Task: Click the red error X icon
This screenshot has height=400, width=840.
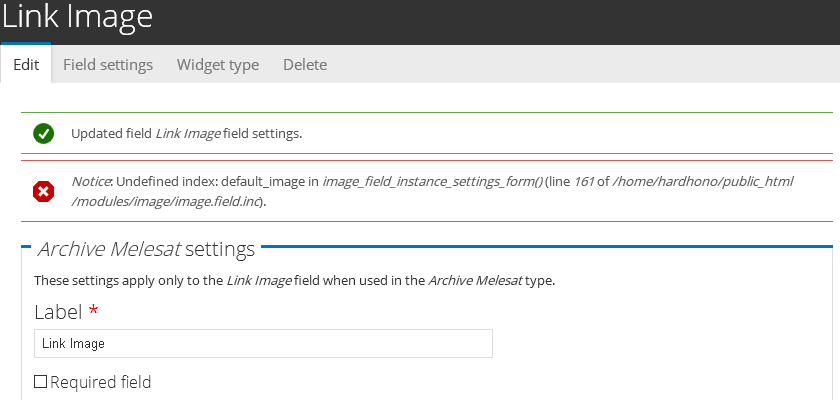Action: pyautogui.click(x=43, y=191)
